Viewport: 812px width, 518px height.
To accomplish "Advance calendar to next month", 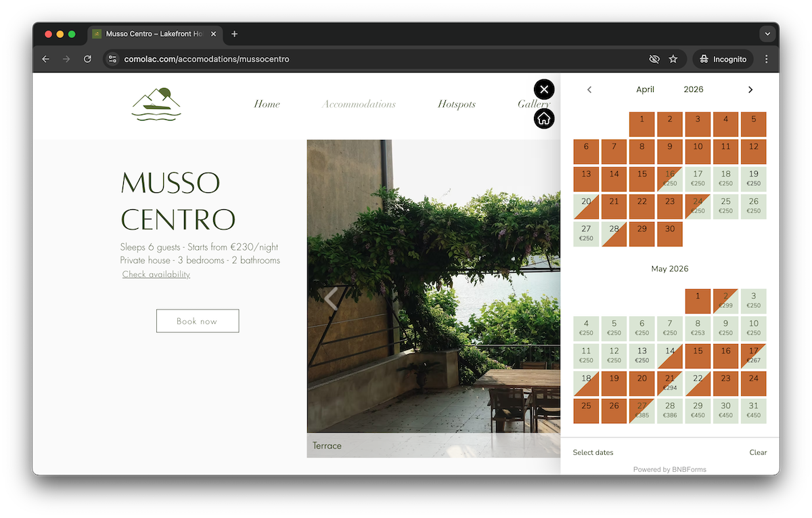I will (x=750, y=89).
